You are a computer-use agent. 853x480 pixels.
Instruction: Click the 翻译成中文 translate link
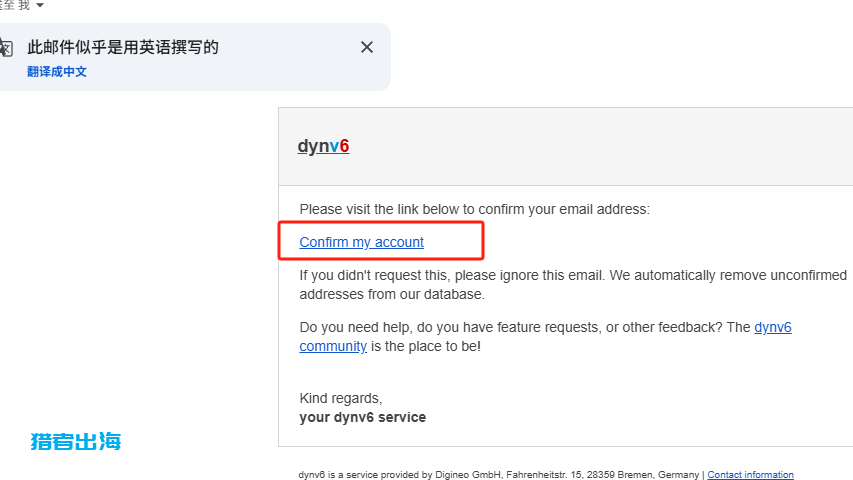(x=57, y=72)
